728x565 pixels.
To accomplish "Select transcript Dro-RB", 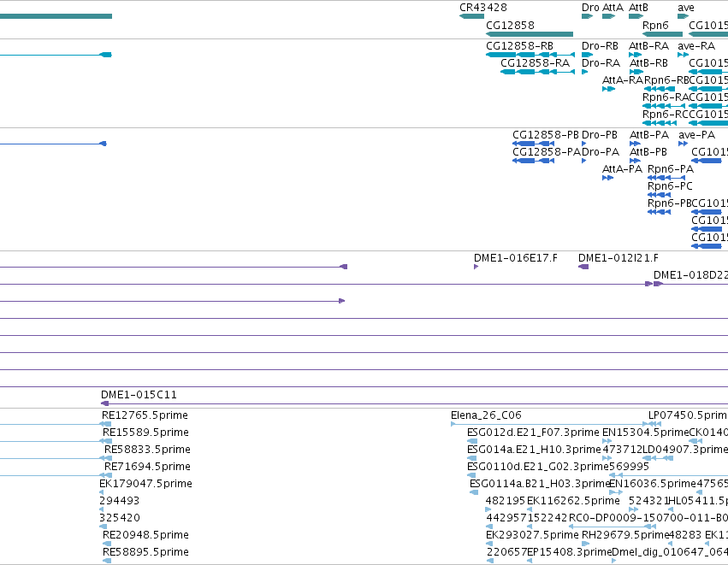I will [x=600, y=46].
